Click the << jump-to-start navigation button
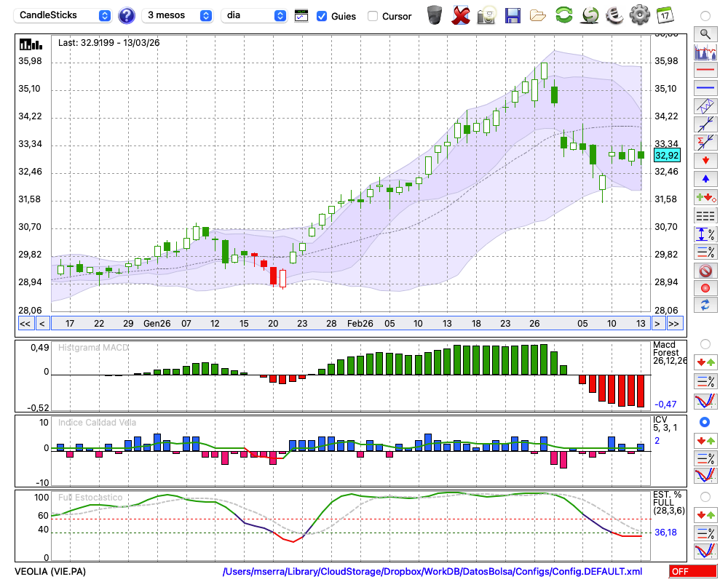728x582 pixels. point(25,323)
